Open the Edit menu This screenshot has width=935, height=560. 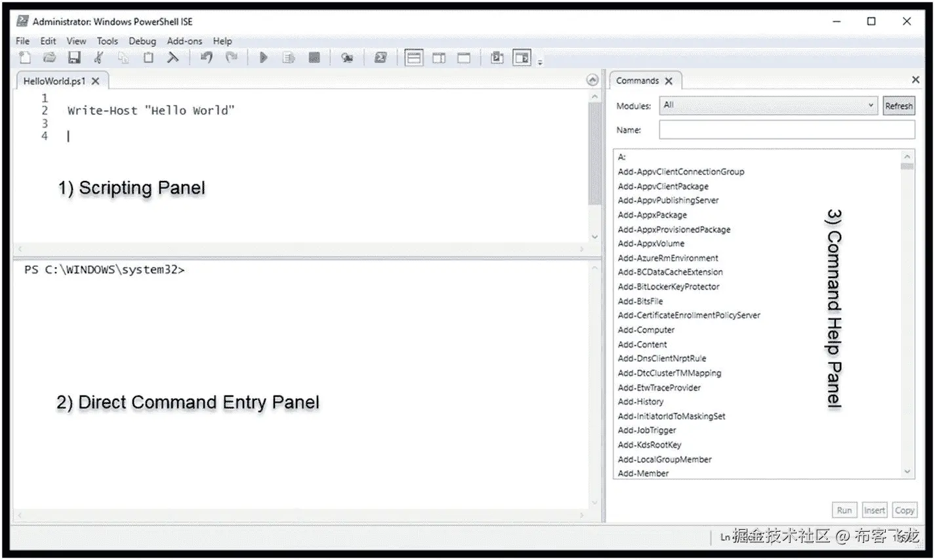pos(48,41)
